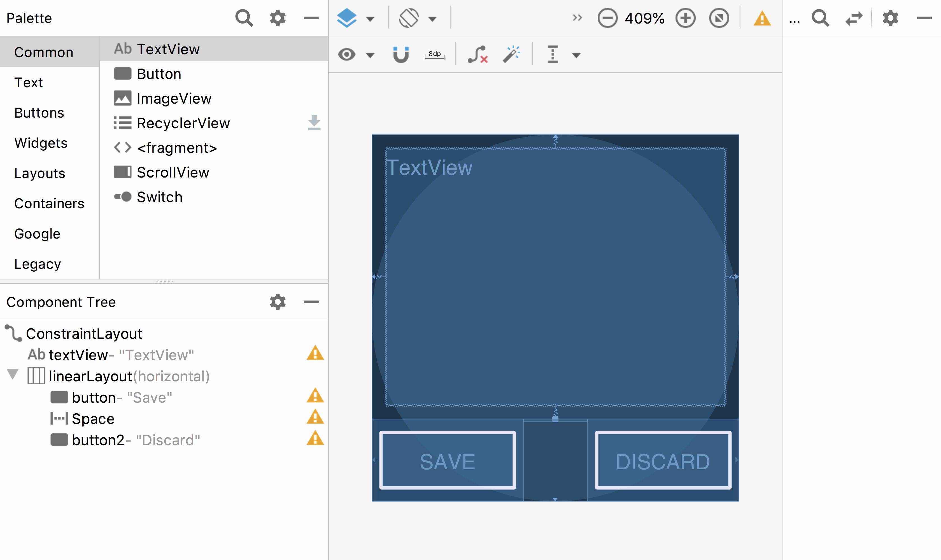
Task: Click the SAVE button in preview
Action: [447, 460]
